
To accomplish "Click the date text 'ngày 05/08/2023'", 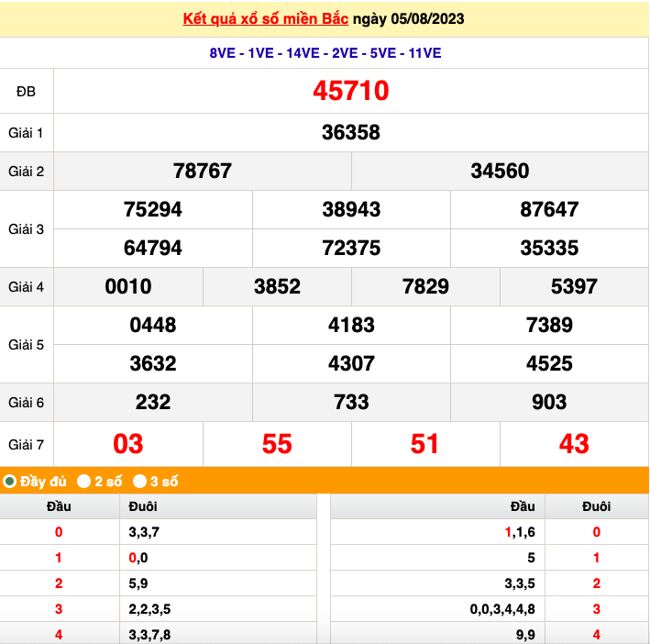I will pyautogui.click(x=408, y=18).
